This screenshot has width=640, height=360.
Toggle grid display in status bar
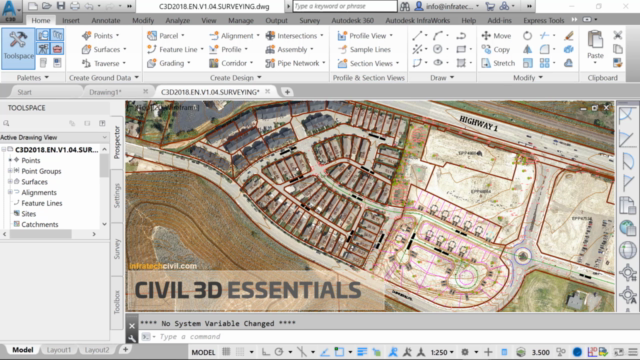click(226, 352)
